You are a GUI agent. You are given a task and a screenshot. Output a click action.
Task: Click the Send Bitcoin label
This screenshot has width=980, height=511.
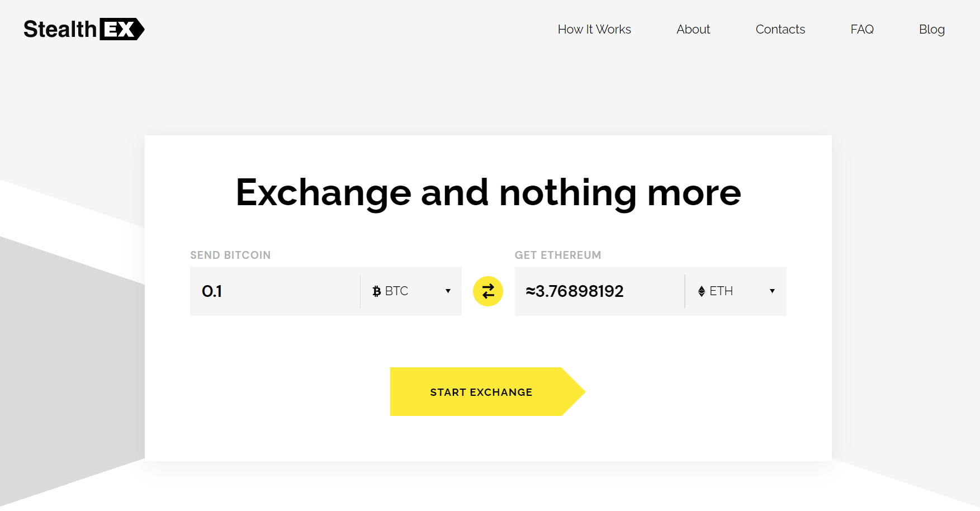click(230, 255)
